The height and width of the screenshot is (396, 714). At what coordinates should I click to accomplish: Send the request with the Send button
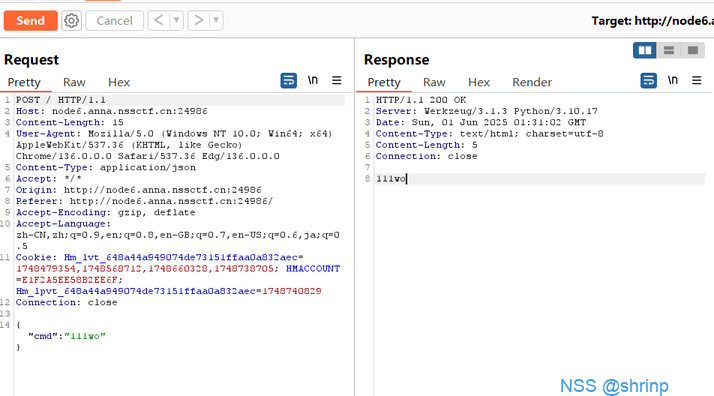tap(31, 21)
